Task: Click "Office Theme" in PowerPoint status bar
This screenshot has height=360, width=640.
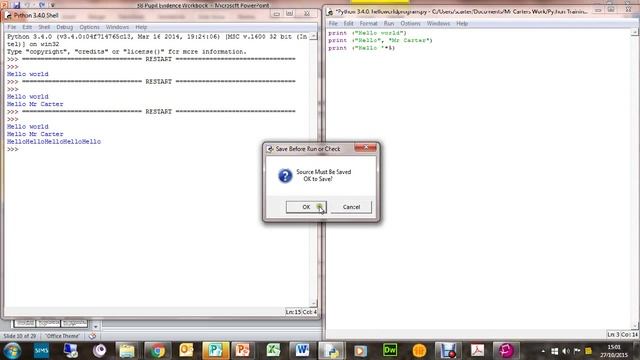Action: point(62,336)
